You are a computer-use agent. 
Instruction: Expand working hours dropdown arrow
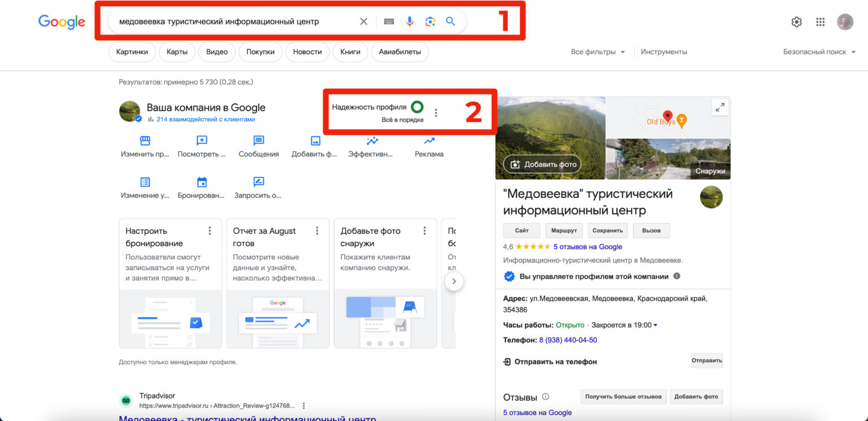tap(655, 325)
